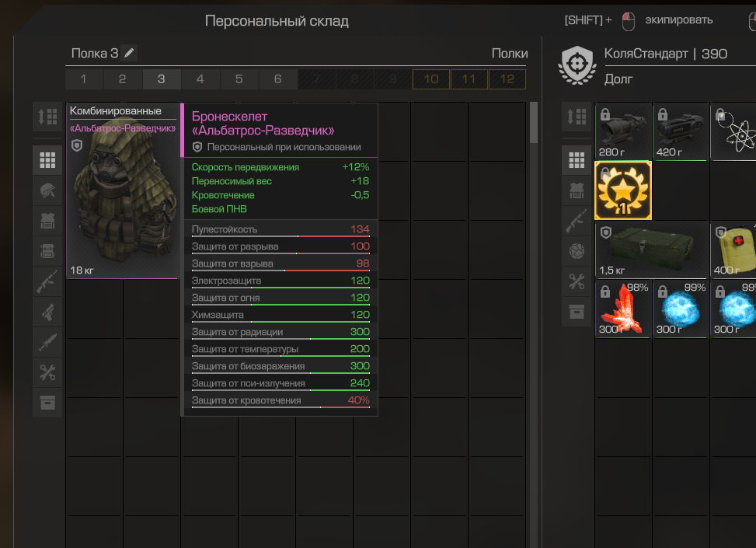This screenshot has width=756, height=548.
Task: Click the warehouse vertical scrollbar
Action: pos(533,122)
